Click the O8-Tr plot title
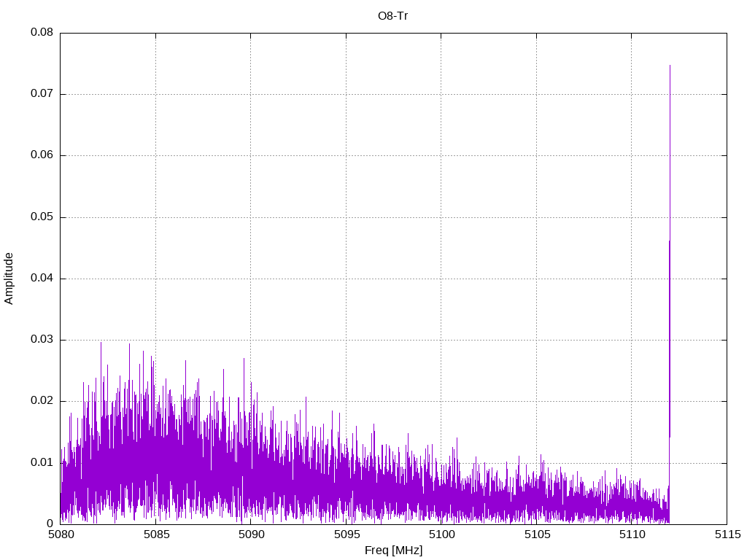Image resolution: width=747 pixels, height=560 pixels. 392,15
